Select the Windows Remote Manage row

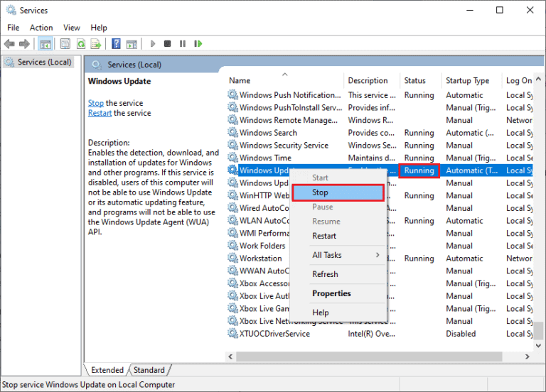[x=380, y=120]
